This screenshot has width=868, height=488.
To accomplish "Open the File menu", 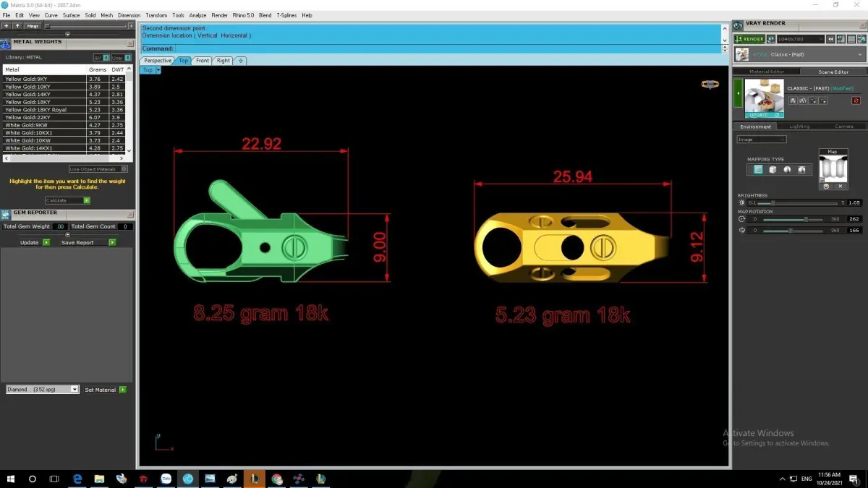I will (x=7, y=15).
